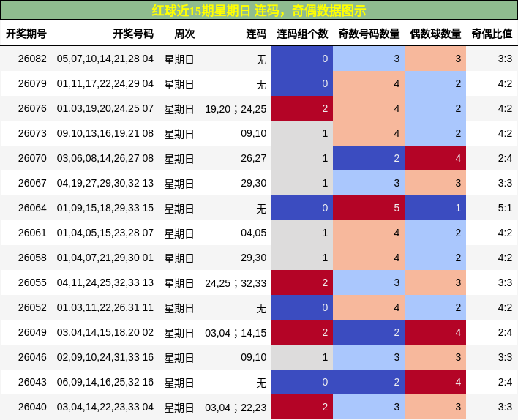Select consecutive pairs 03,04；22,23
518x420 pixels.
(236, 408)
